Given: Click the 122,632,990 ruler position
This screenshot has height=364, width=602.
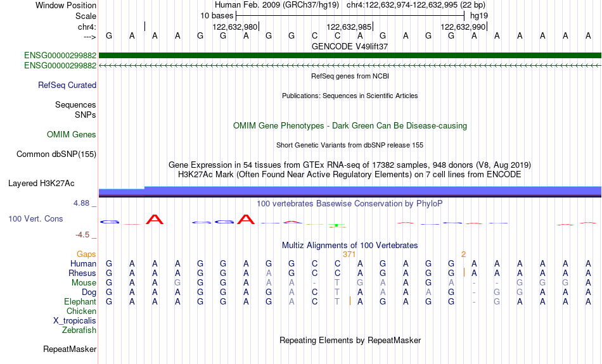Looking at the screenshot, I should click(x=463, y=27).
